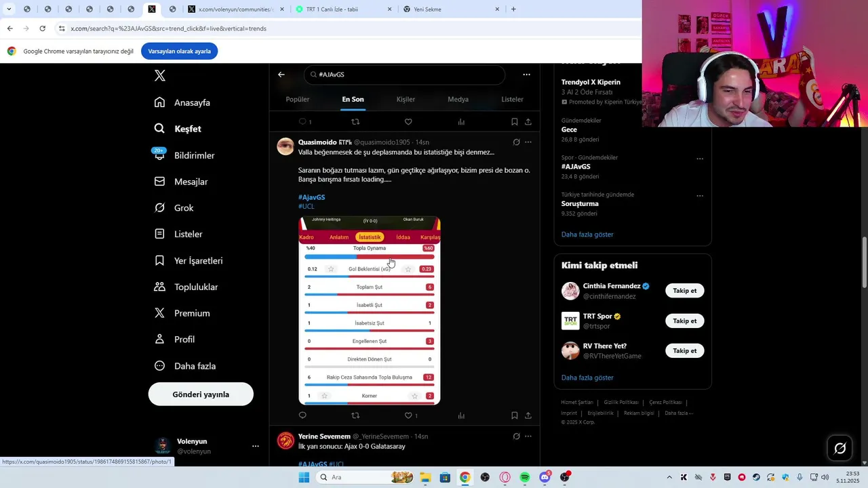The image size is (868, 488).
Task: Bookmark Quasimoido's tweet
Action: 514,415
